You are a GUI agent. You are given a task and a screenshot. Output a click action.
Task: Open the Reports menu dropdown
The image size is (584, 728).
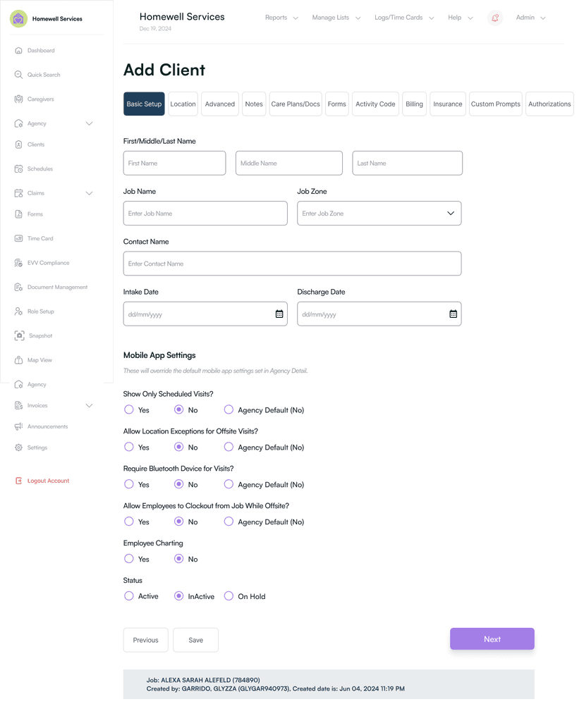(x=281, y=18)
